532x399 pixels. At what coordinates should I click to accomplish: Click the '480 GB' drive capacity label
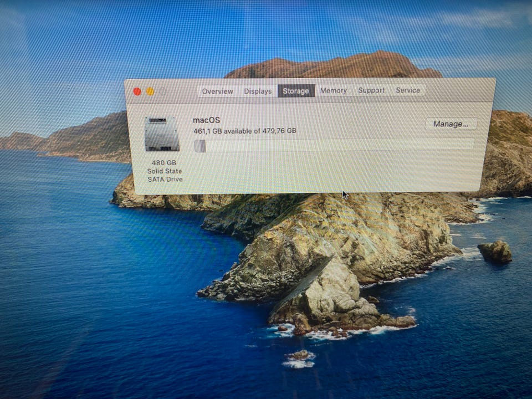164,163
